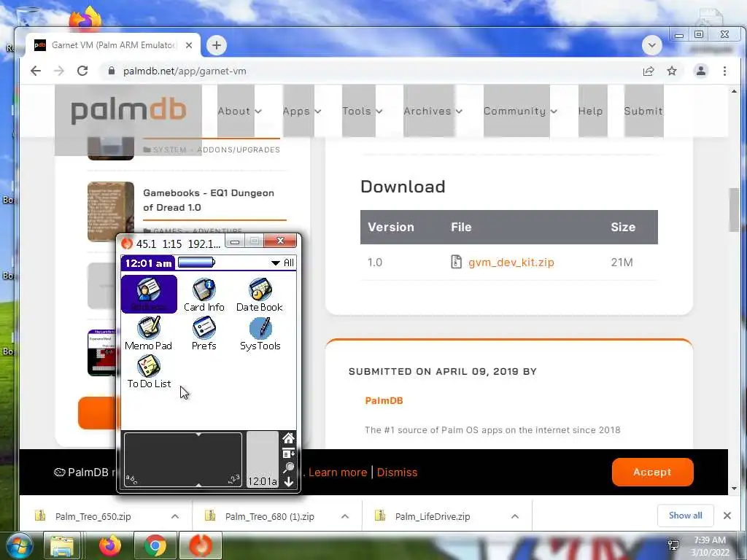Click Learn more in cookie banner
The image size is (747, 560).
click(x=337, y=472)
